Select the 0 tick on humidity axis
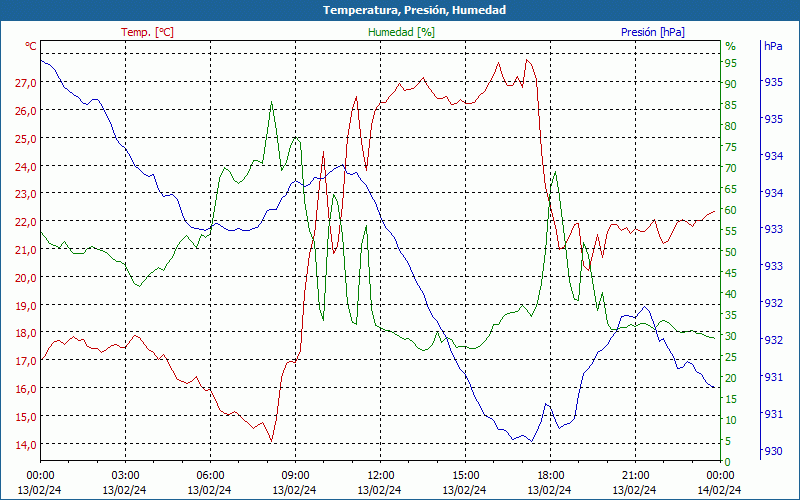 coord(728,462)
